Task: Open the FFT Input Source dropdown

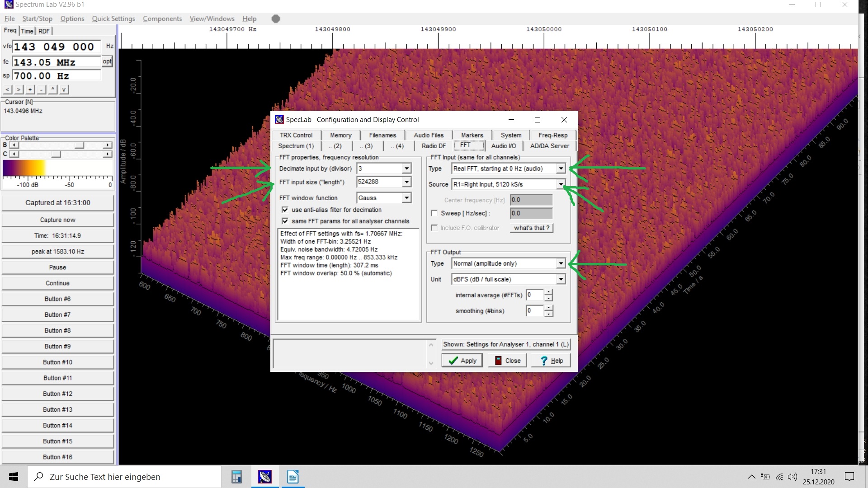Action: tap(561, 184)
